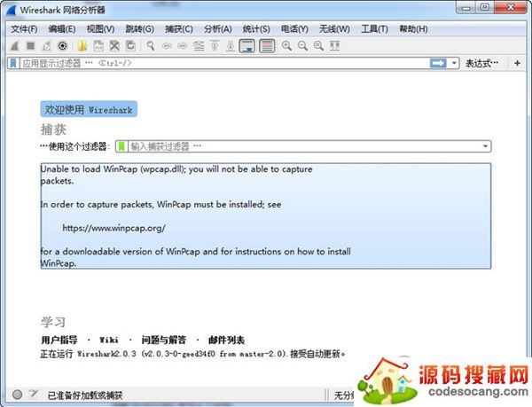The image size is (532, 407).
Task: Click the 捕获 section heading
Action: click(x=53, y=129)
